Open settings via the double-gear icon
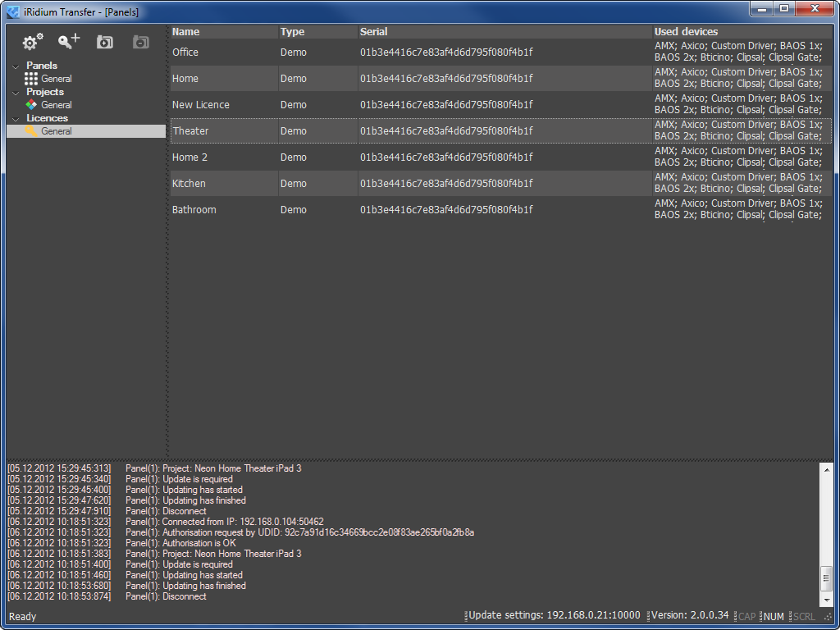The width and height of the screenshot is (840, 630). [33, 42]
